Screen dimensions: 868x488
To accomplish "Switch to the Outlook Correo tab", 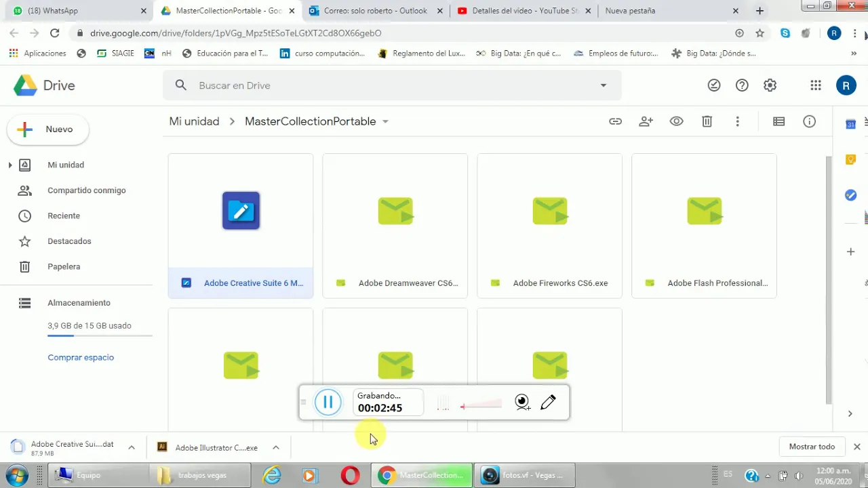I will tap(374, 11).
